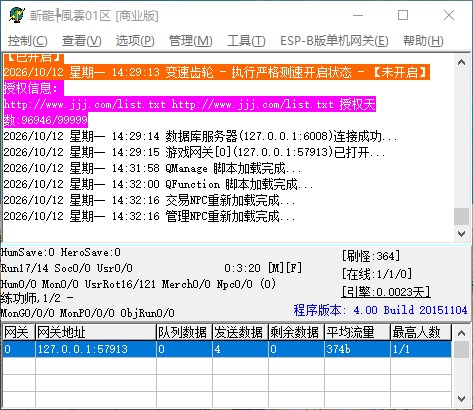The width and height of the screenshot is (473, 410).
Task: Click the 在线:1/1/0 status label
Action: tap(377, 274)
